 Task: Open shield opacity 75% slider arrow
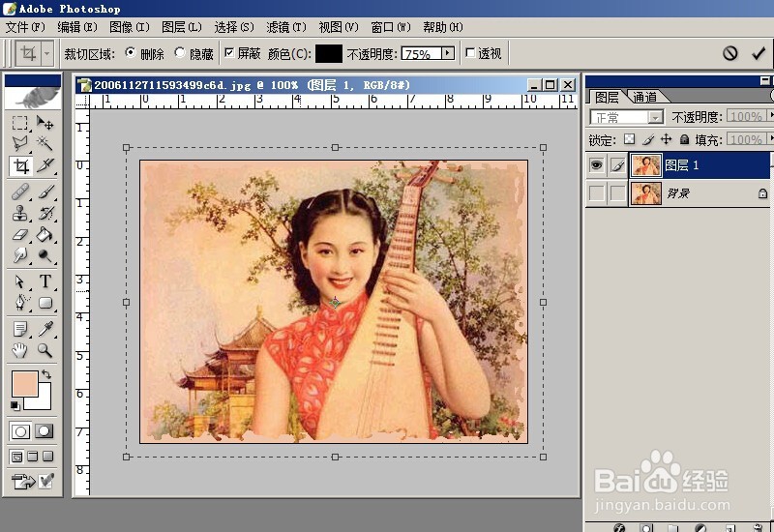[448, 53]
